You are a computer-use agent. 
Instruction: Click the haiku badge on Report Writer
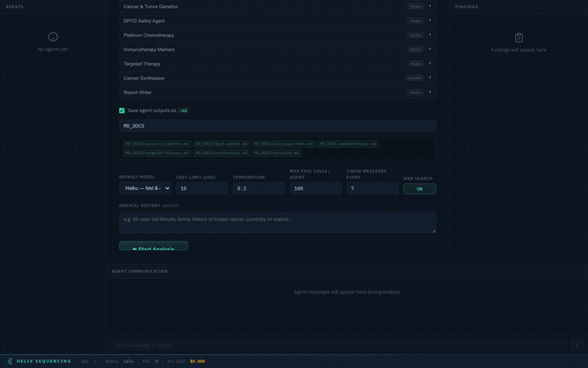(416, 92)
